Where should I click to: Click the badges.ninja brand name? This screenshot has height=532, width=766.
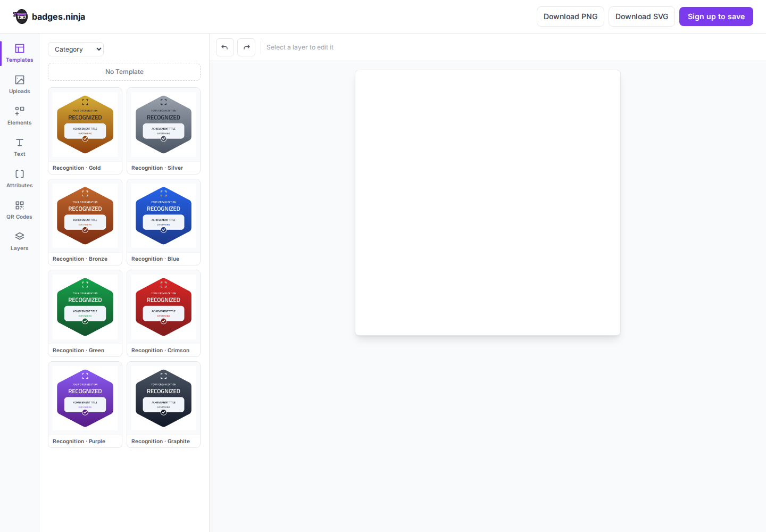click(59, 16)
